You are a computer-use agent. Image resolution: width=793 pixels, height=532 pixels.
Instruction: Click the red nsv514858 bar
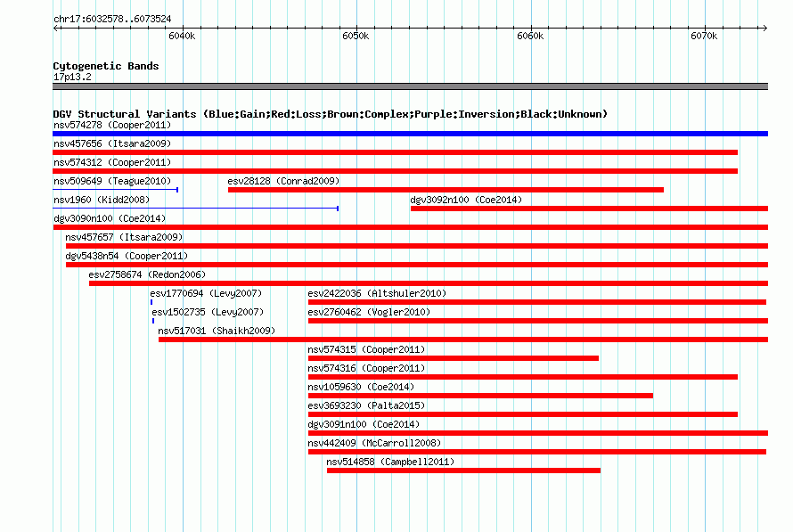(x=463, y=471)
